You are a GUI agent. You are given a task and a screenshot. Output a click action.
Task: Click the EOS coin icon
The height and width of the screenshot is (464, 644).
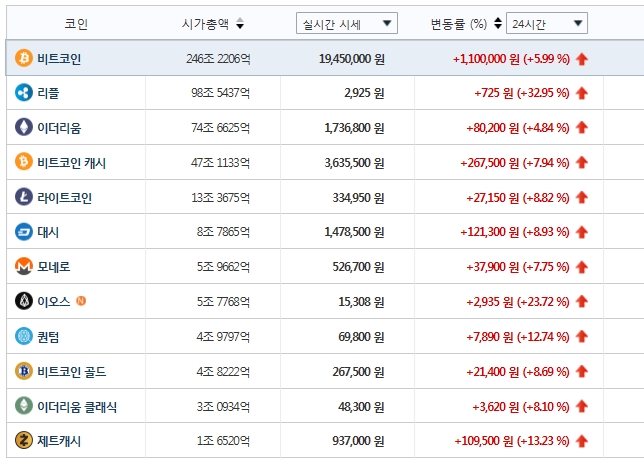pyautogui.click(x=24, y=301)
